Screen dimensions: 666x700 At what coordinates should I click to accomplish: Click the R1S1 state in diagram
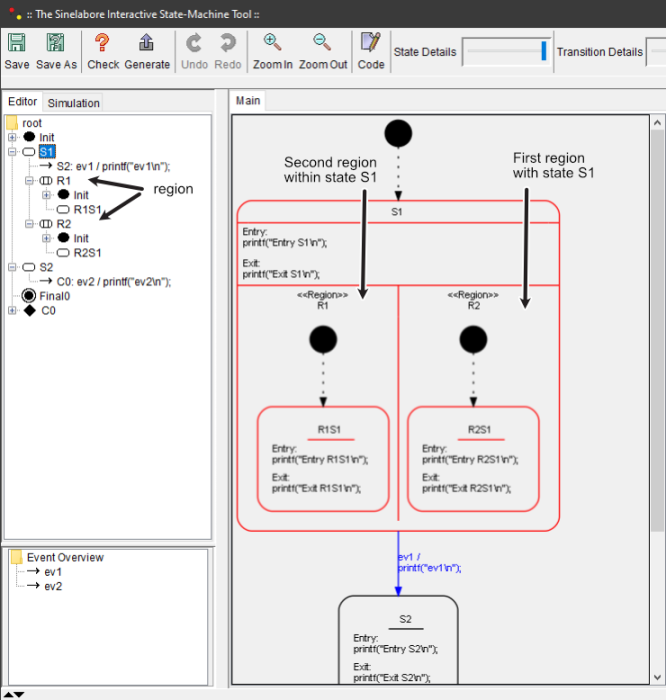tap(323, 460)
